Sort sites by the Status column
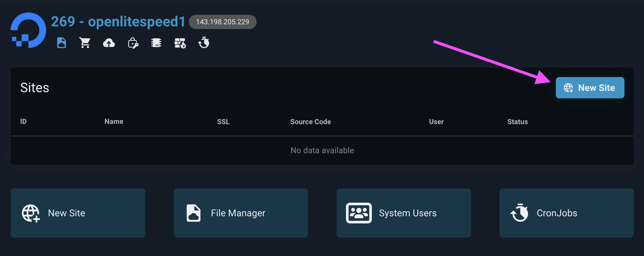This screenshot has height=256, width=644. point(517,122)
